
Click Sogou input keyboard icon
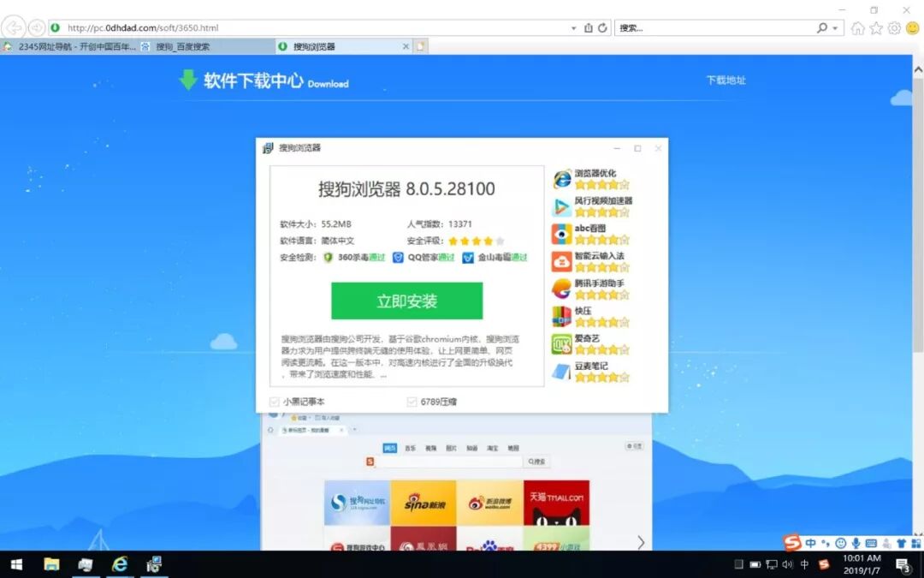(871, 543)
